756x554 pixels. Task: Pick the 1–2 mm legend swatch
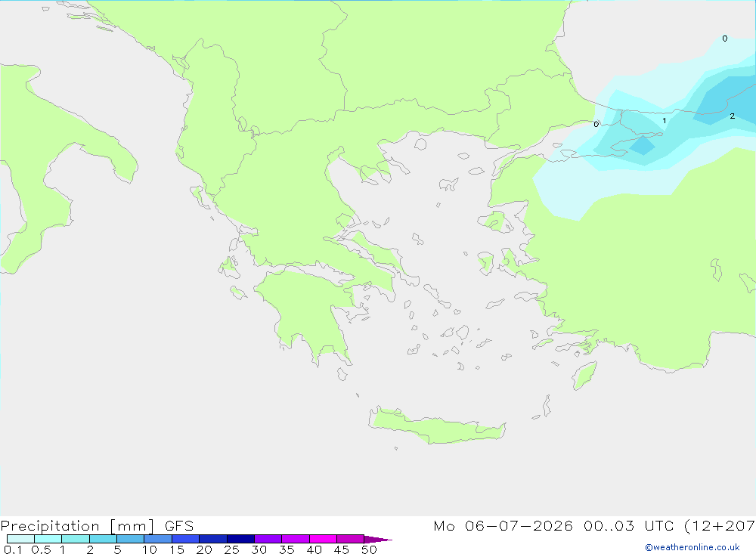point(76,539)
